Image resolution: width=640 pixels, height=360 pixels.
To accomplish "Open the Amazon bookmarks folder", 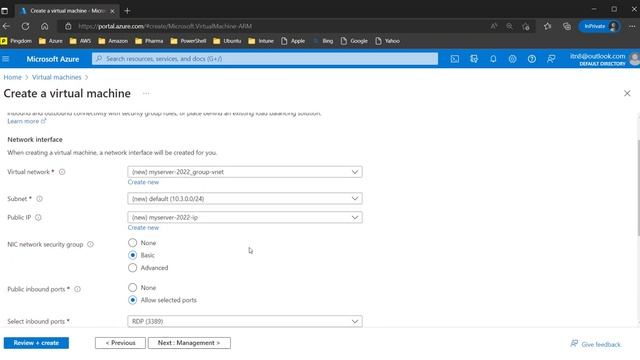I will (113, 41).
